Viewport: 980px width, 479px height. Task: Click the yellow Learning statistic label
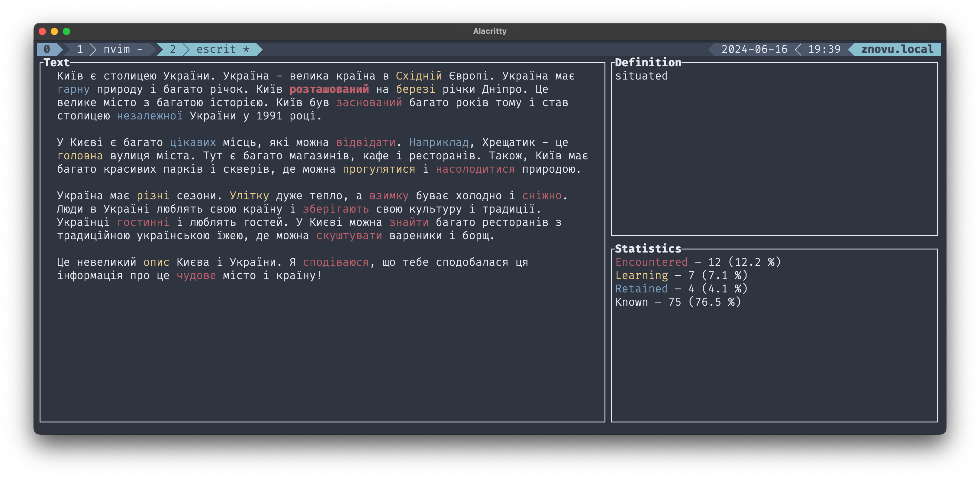pos(641,276)
